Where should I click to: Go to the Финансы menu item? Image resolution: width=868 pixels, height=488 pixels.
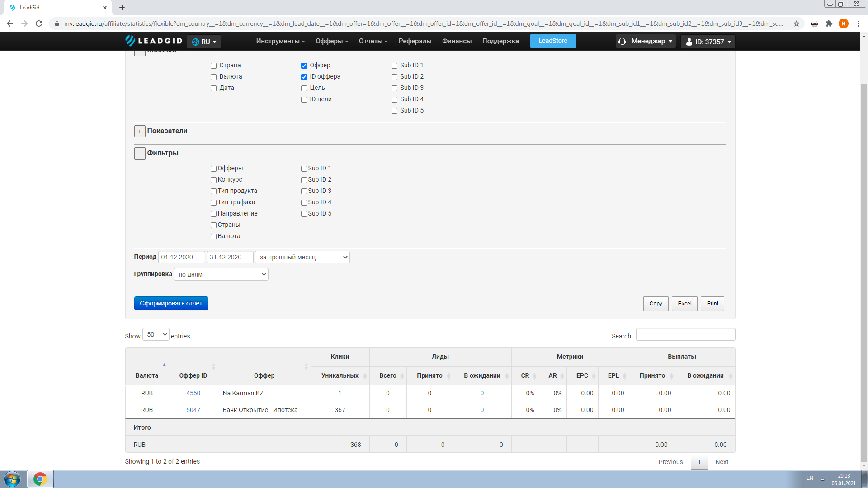(x=457, y=41)
